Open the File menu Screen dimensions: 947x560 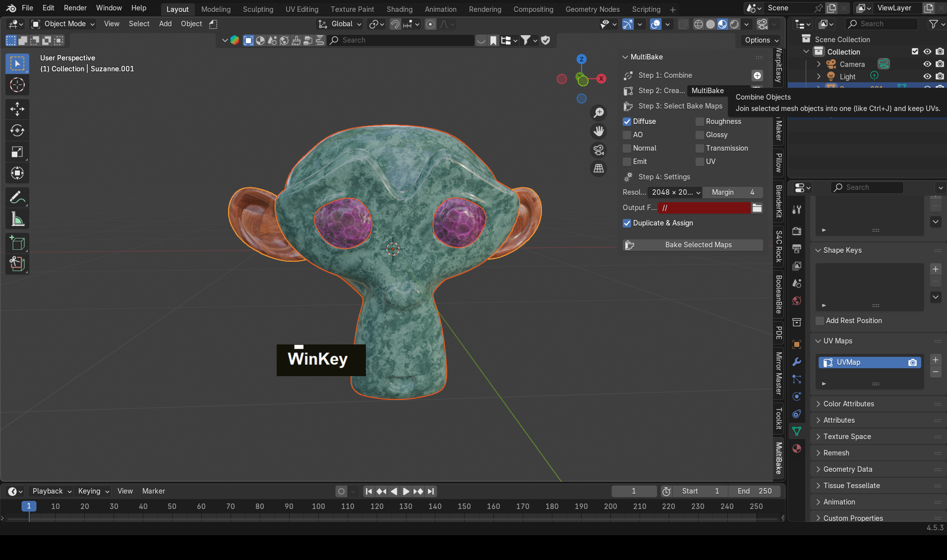tap(28, 8)
